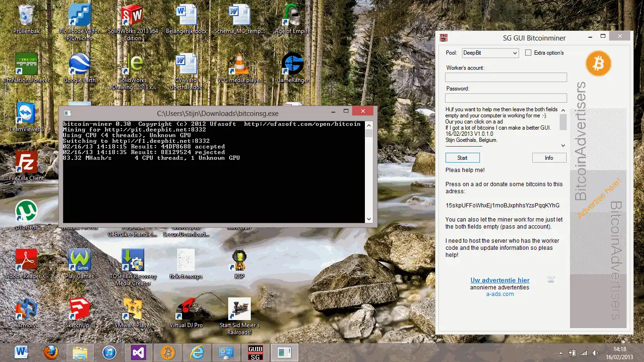Open GameRanger desktop shortcut
Image resolution: width=644 pixels, height=362 pixels.
[x=292, y=68]
